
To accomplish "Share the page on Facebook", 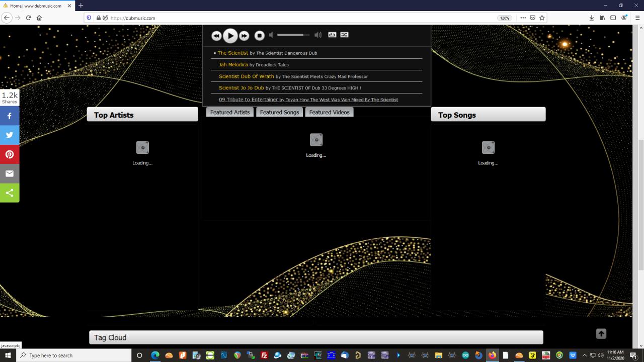I will click(10, 116).
